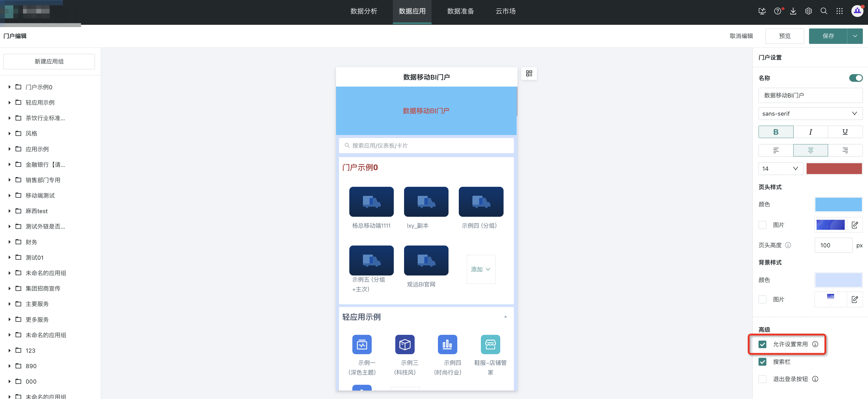This screenshot has height=399, width=868.
Task: Set title alignment to right
Action: pos(845,150)
